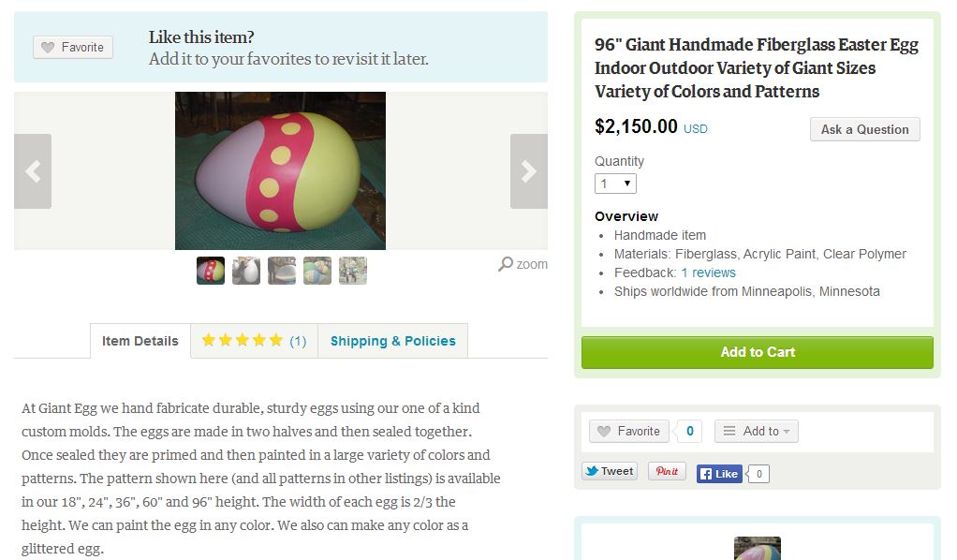Toggle Favorite button beside count 0
957x560 pixels.
coord(628,431)
